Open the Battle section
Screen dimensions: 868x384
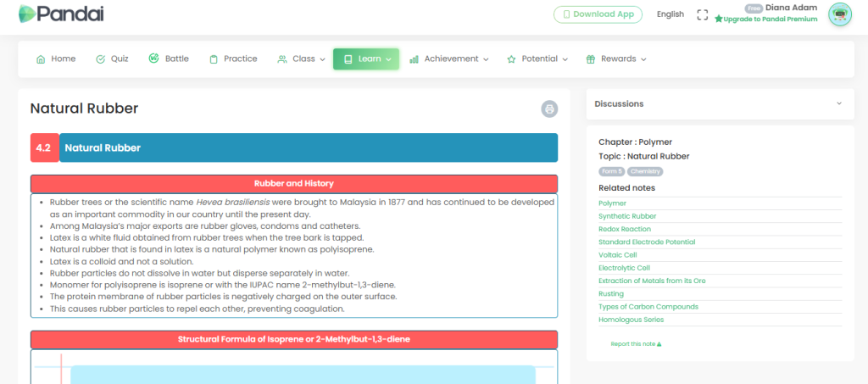tap(169, 59)
